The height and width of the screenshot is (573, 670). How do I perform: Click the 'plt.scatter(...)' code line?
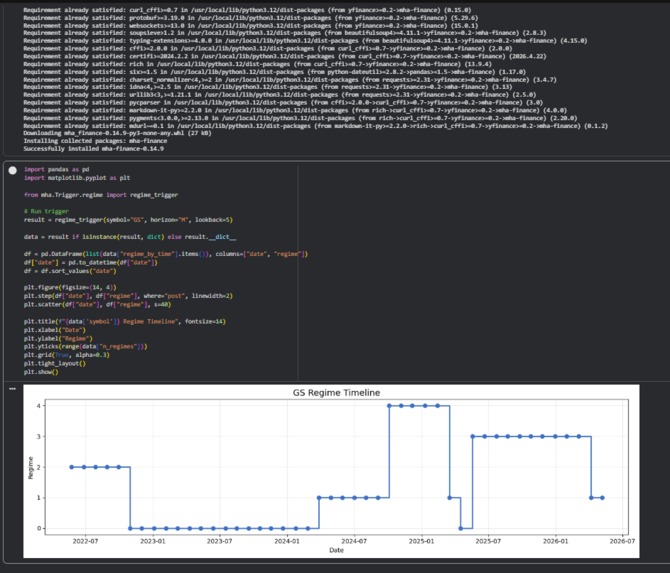pos(97,304)
